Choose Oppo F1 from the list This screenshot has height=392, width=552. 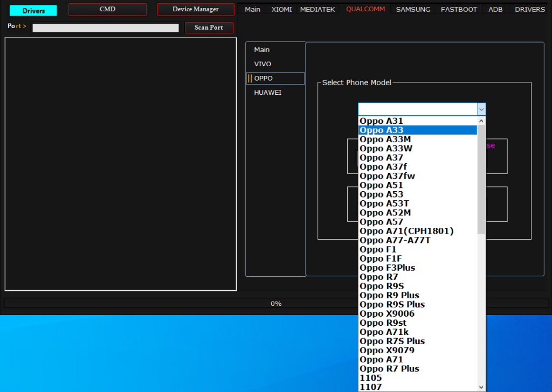coord(418,249)
